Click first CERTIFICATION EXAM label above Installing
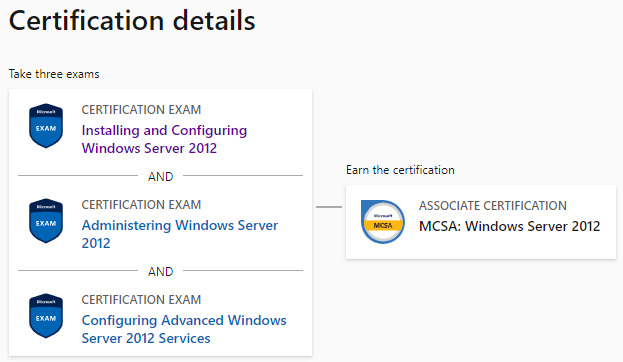Screen dimensions: 623x362 click(x=141, y=109)
